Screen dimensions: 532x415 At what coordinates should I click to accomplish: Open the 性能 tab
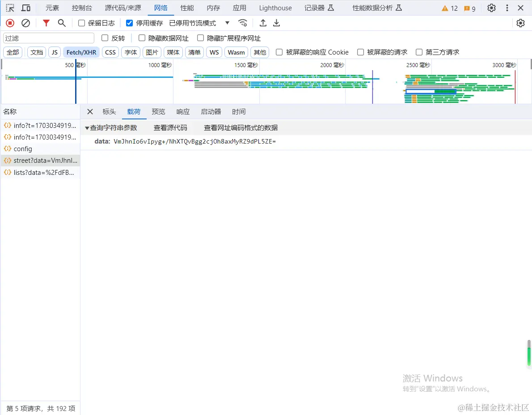187,8
